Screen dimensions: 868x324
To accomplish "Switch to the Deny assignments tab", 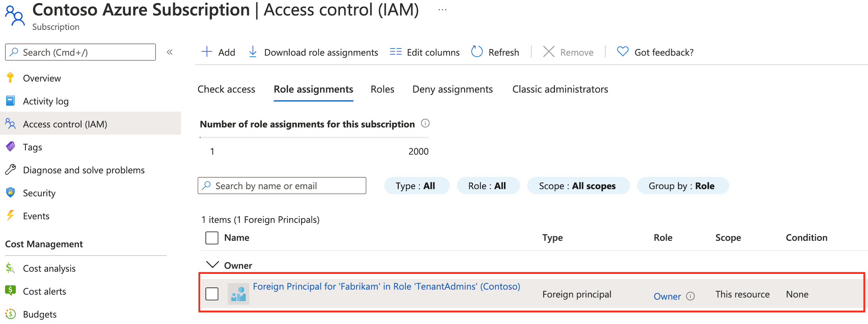I will click(452, 89).
